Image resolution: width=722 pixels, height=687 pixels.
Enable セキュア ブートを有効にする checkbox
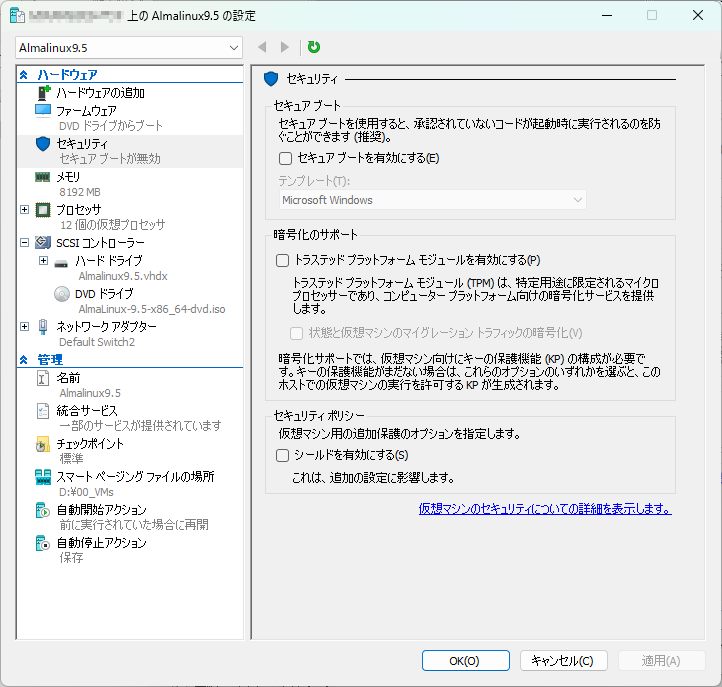pos(285,158)
